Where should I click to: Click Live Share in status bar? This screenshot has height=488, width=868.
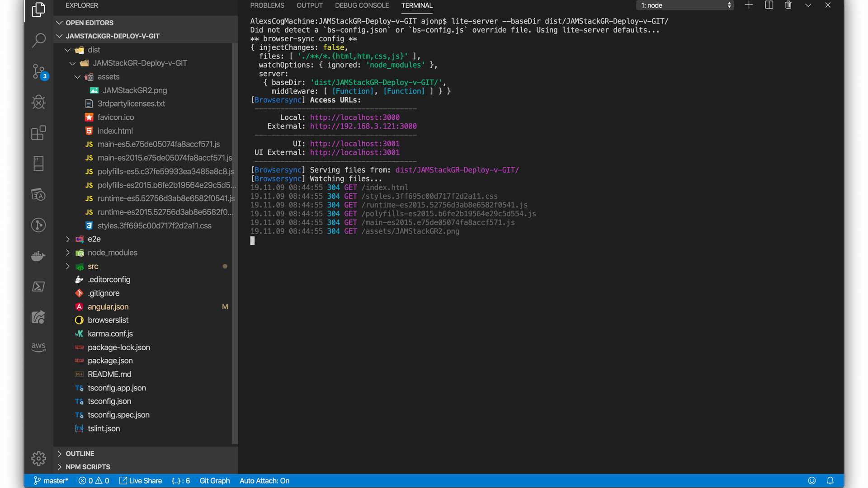[141, 481]
